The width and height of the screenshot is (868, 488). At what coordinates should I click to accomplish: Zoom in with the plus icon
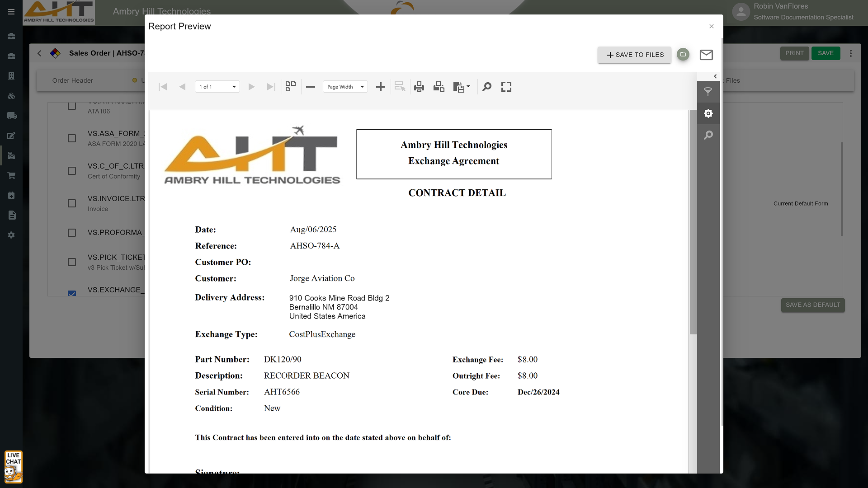point(381,87)
